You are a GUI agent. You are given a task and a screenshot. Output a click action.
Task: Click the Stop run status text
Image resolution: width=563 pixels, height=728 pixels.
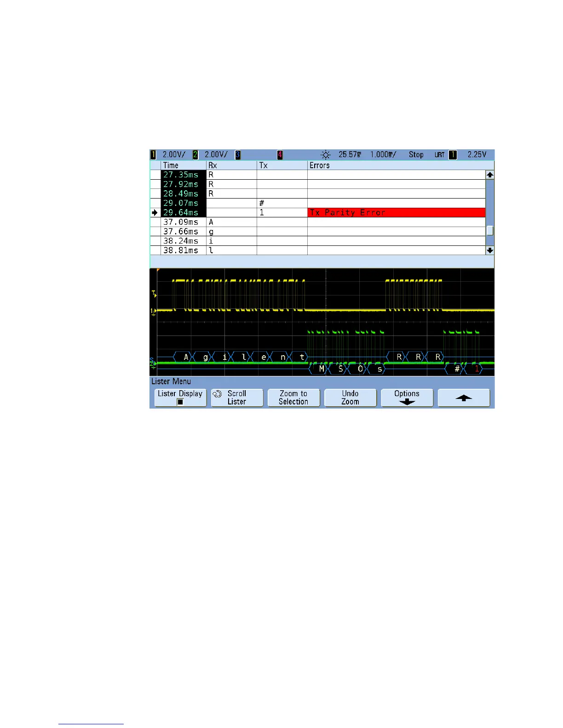(416, 155)
